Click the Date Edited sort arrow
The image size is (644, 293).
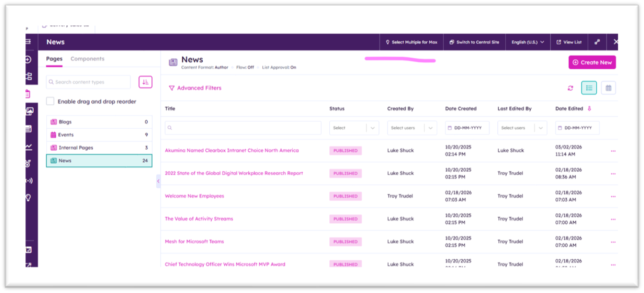pyautogui.click(x=589, y=109)
